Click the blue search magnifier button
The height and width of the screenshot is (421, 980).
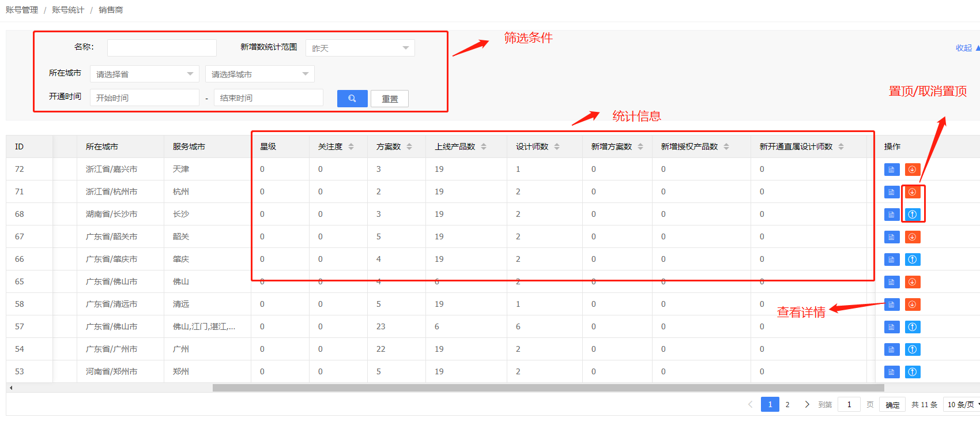[352, 99]
